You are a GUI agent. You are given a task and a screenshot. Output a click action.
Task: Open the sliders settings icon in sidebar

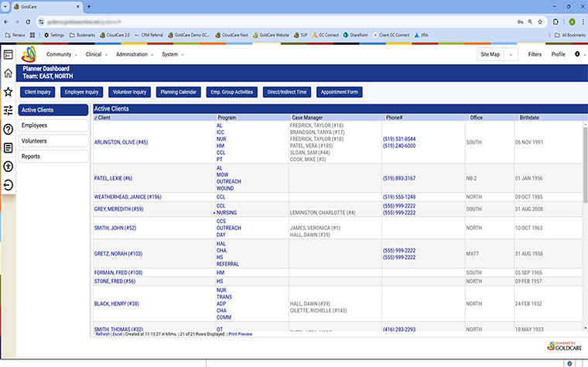(x=9, y=110)
